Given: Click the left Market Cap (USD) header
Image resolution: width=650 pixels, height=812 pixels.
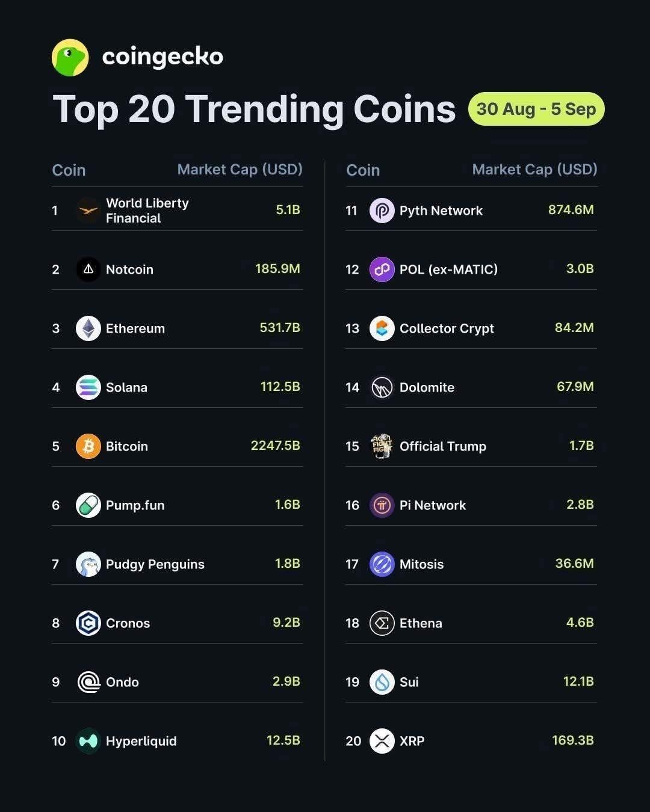Looking at the screenshot, I should [240, 170].
